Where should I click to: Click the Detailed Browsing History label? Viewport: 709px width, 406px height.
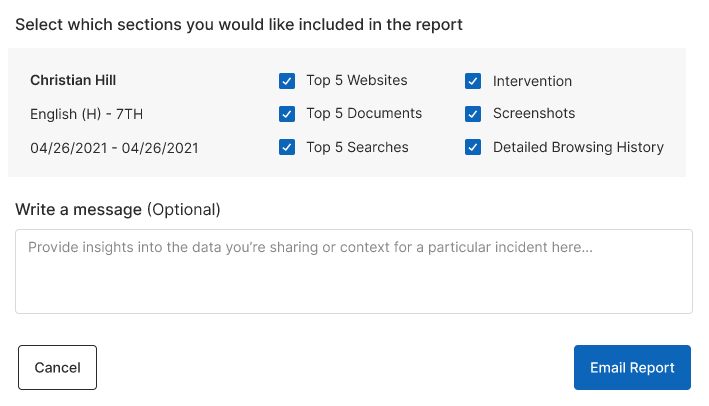pos(578,147)
